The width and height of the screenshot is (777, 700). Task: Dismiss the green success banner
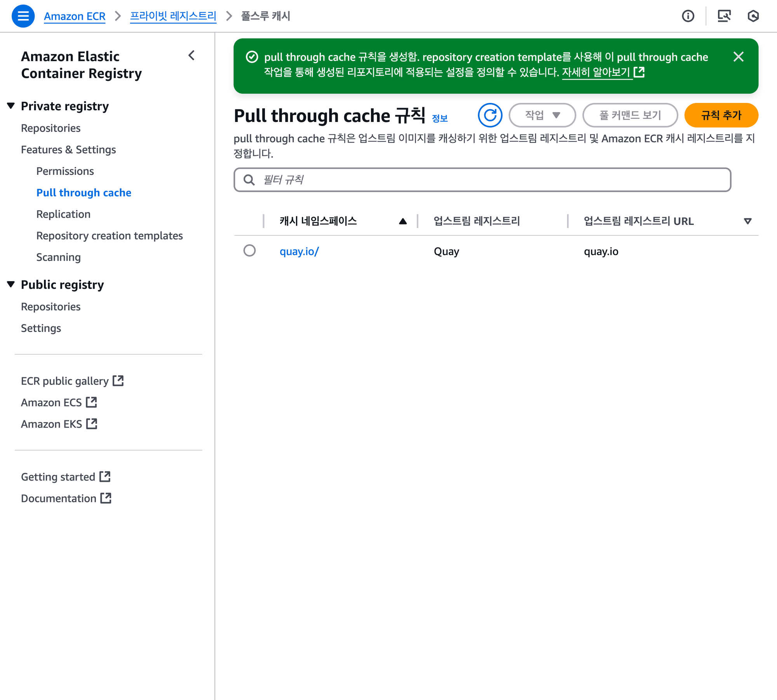[738, 57]
